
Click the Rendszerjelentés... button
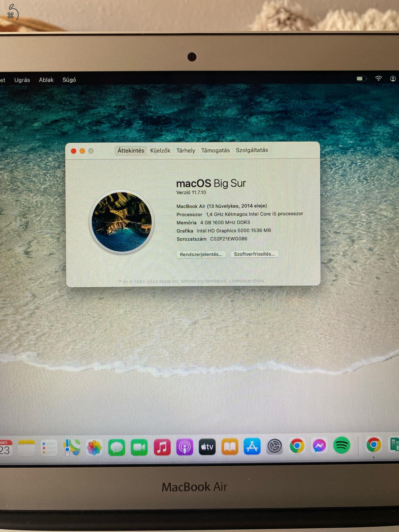pyautogui.click(x=201, y=254)
